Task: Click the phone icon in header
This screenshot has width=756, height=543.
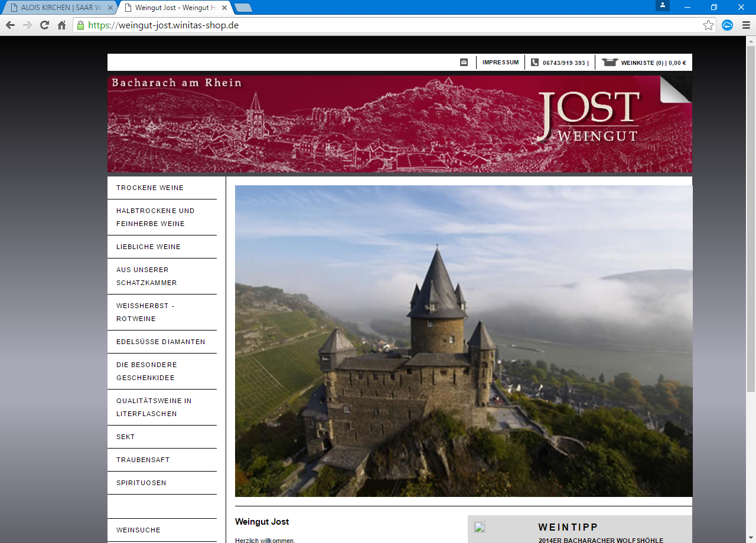Action: tap(535, 63)
